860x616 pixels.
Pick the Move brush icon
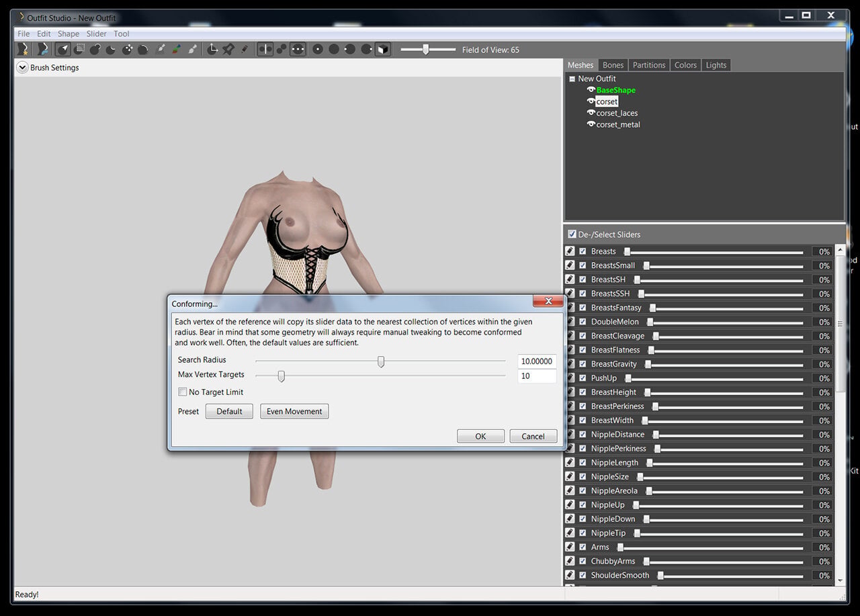point(128,49)
